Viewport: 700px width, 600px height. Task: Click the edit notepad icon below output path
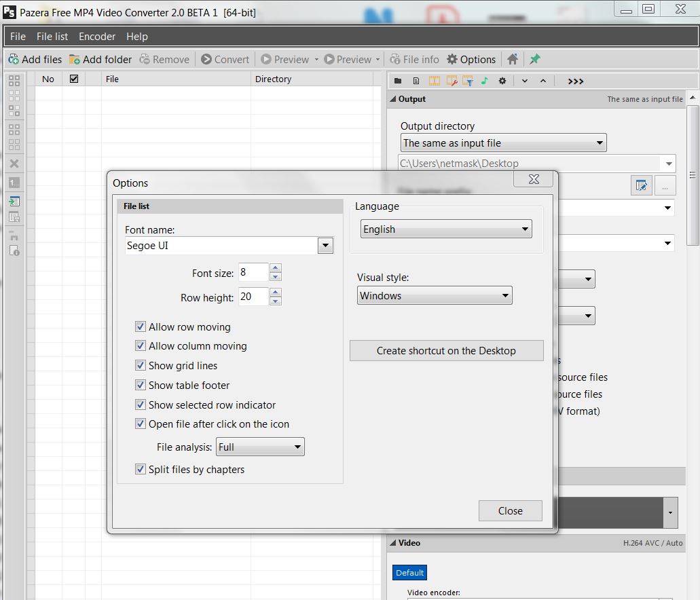pos(642,185)
